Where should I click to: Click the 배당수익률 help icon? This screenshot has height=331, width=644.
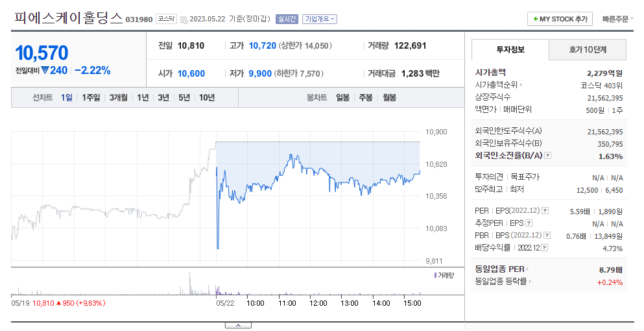pyautogui.click(x=545, y=247)
